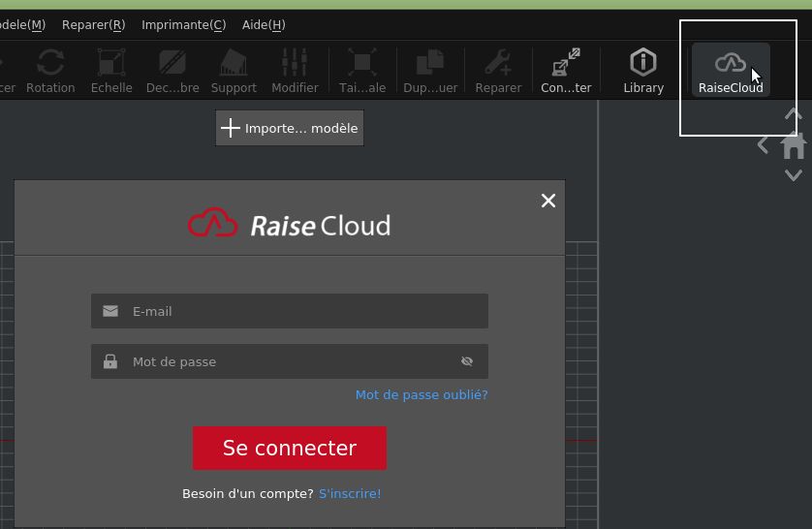Click the Importe... modèle button

click(290, 128)
